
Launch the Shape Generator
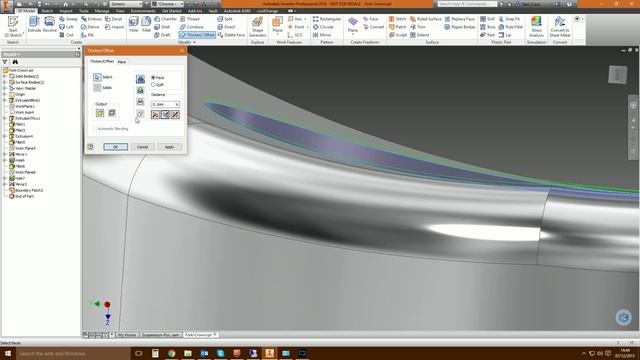[x=258, y=27]
